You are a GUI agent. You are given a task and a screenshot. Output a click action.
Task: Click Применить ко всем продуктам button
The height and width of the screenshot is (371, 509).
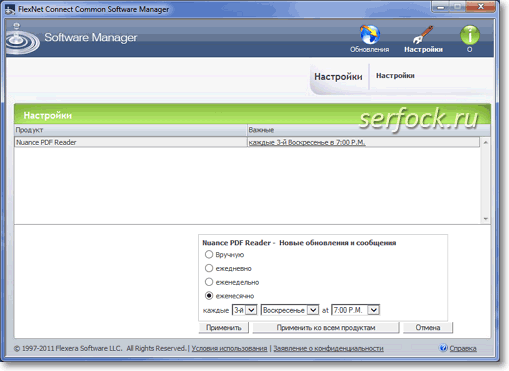point(326,328)
